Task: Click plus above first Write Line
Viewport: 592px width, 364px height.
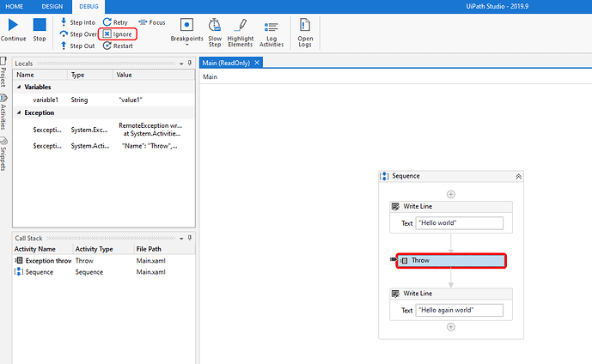Action: tap(451, 194)
